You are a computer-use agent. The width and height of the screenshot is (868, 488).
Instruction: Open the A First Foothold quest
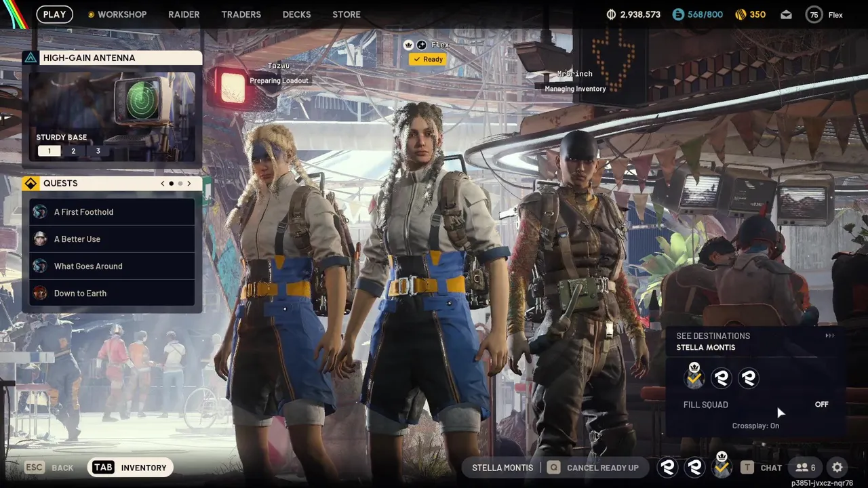pos(113,212)
